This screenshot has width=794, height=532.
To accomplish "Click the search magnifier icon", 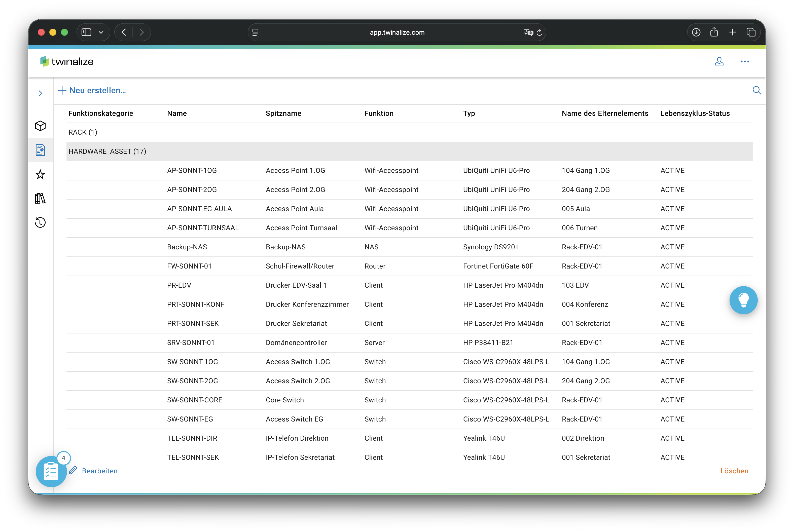I will coord(757,90).
